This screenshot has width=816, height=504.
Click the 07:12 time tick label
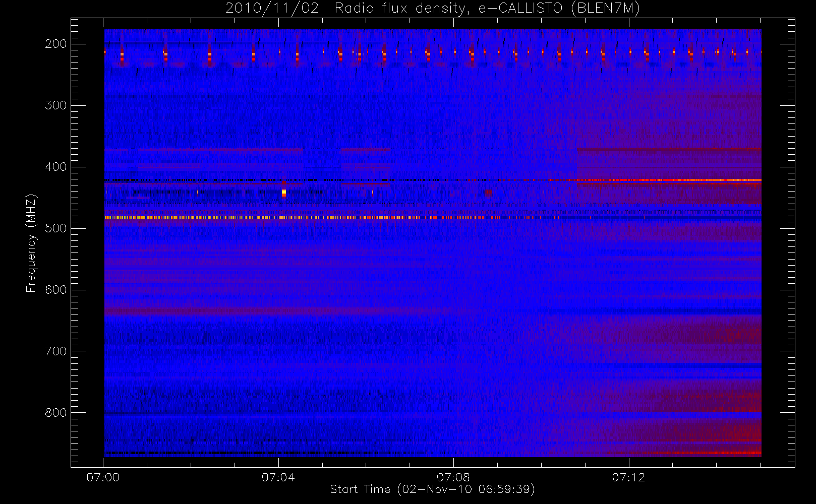628,477
